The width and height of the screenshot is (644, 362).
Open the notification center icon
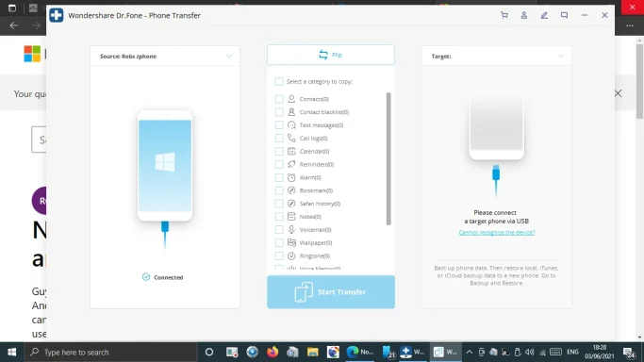point(628,353)
